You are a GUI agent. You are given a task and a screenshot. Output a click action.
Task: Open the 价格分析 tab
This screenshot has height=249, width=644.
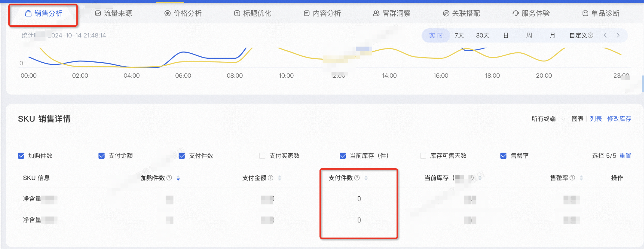[183, 13]
